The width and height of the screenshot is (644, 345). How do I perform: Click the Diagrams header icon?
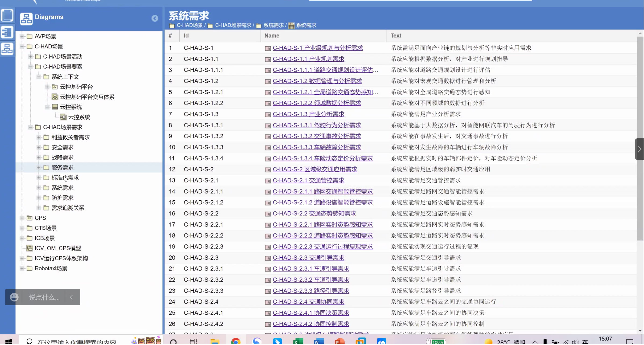point(26,19)
